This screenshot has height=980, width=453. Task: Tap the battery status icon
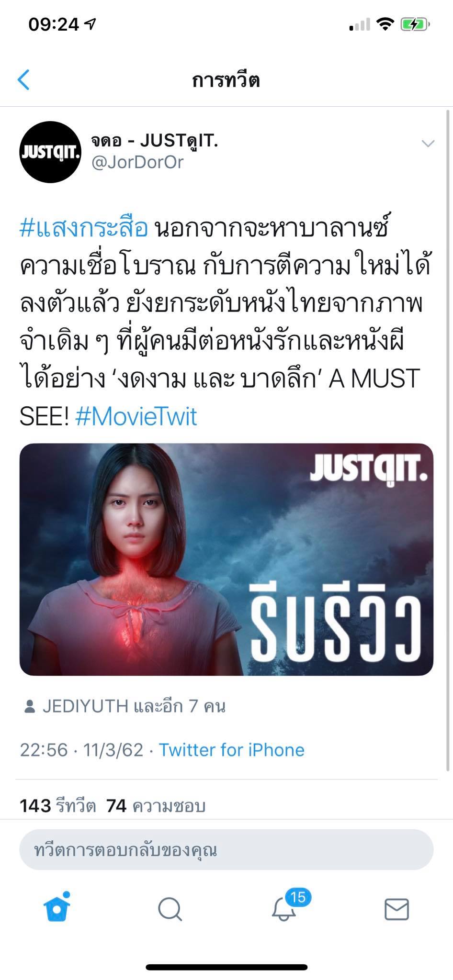415,24
